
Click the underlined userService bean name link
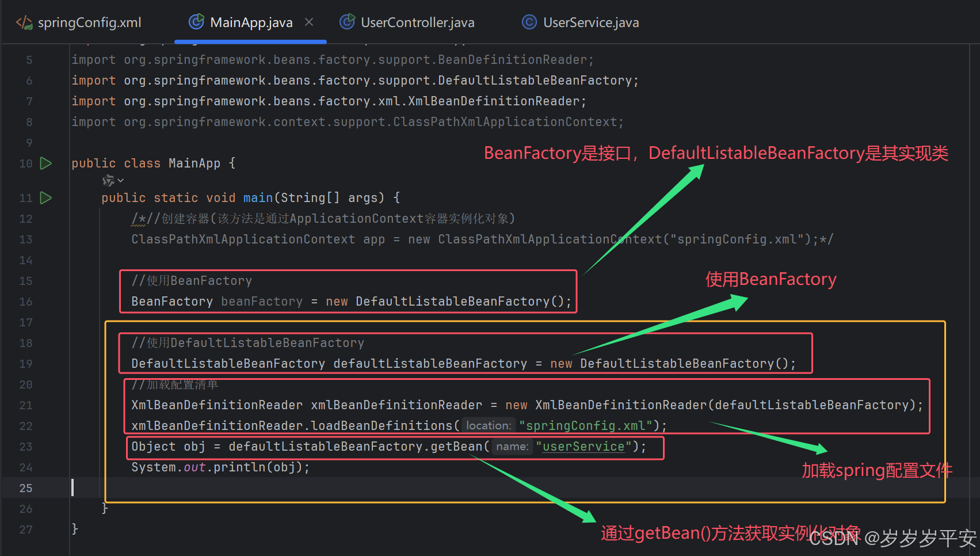coord(583,446)
